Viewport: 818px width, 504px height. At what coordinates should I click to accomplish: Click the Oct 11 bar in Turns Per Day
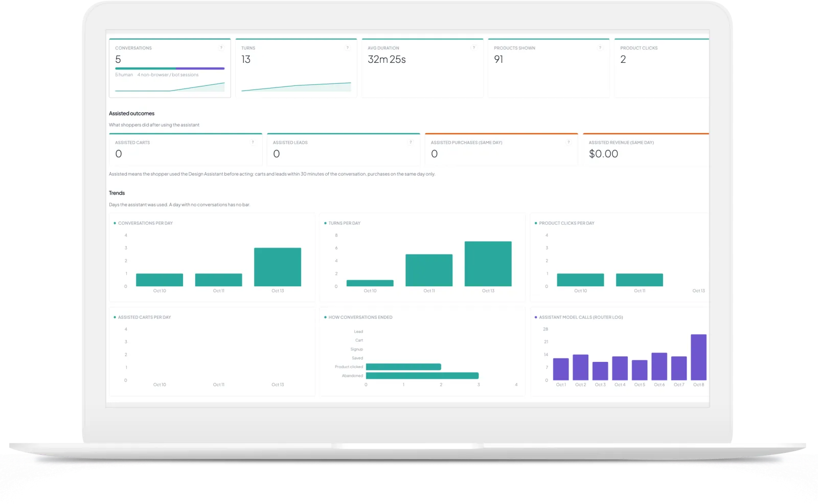pyautogui.click(x=429, y=270)
